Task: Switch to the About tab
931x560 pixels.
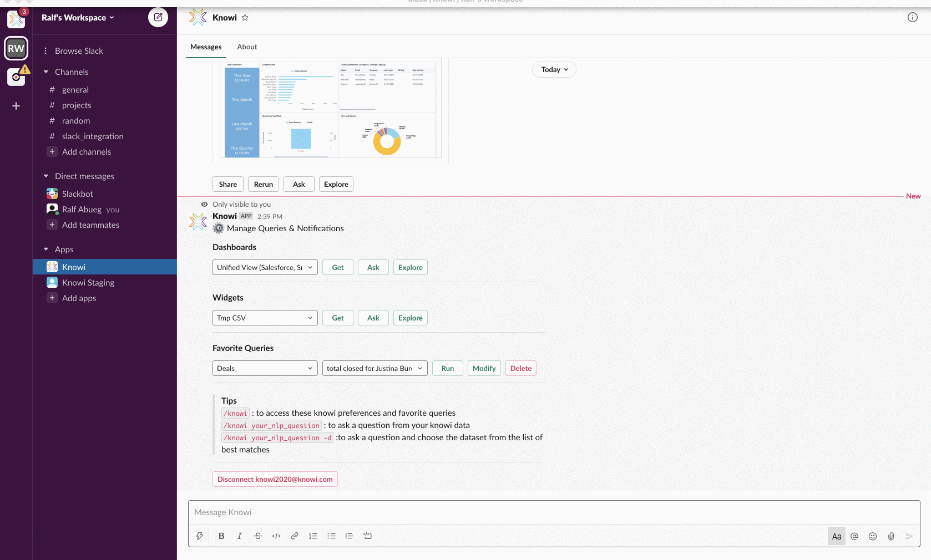Action: (x=247, y=47)
